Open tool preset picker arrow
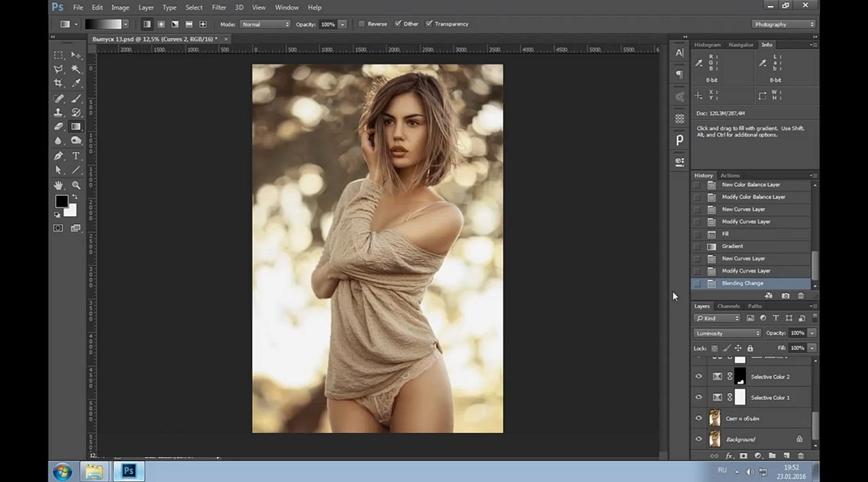Viewport: 868px width, 482px height. [x=76, y=24]
